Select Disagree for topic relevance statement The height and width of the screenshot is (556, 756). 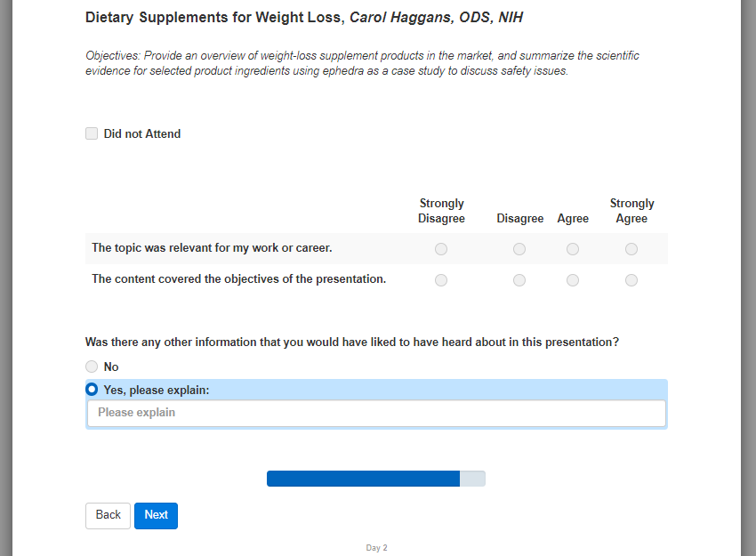pos(519,249)
